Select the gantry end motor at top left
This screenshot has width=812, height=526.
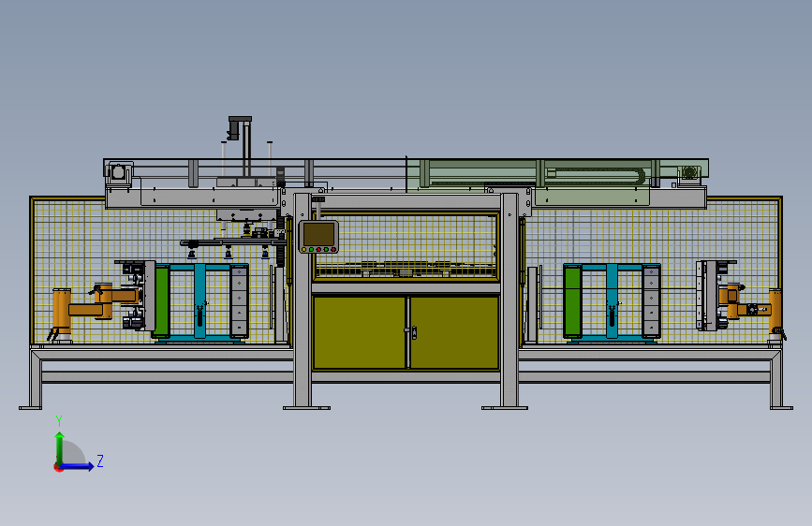(x=119, y=172)
